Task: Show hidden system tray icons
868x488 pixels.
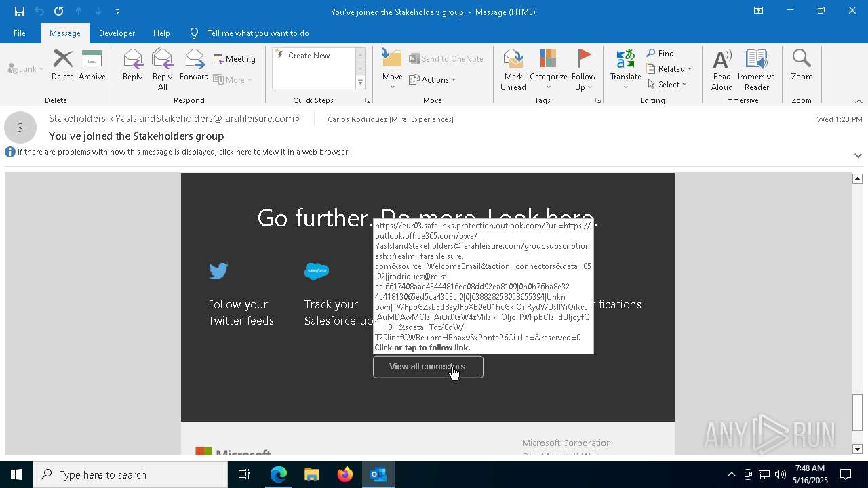Action: [x=731, y=474]
